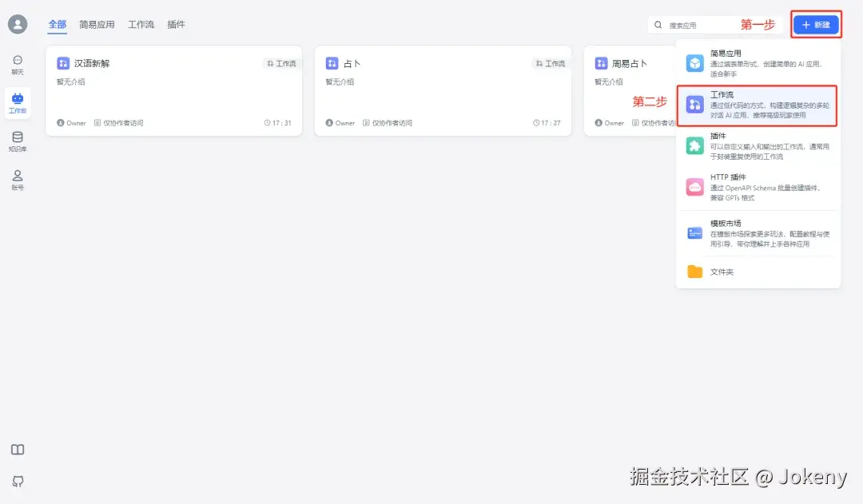This screenshot has width=863, height=504.
Task: Select the 工作台 icon in sidebar
Action: pyautogui.click(x=18, y=102)
